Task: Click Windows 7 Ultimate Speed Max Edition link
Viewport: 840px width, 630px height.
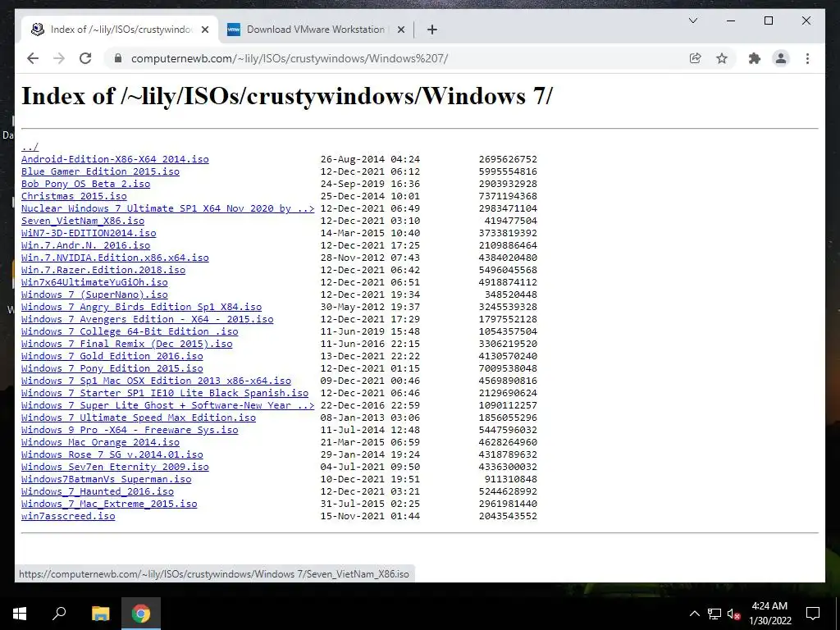Action: pos(138,418)
